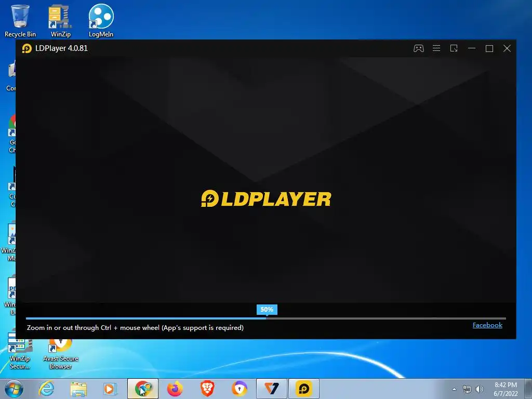Open Windows Explorer from the taskbar
The image size is (532, 399).
pyautogui.click(x=78, y=389)
